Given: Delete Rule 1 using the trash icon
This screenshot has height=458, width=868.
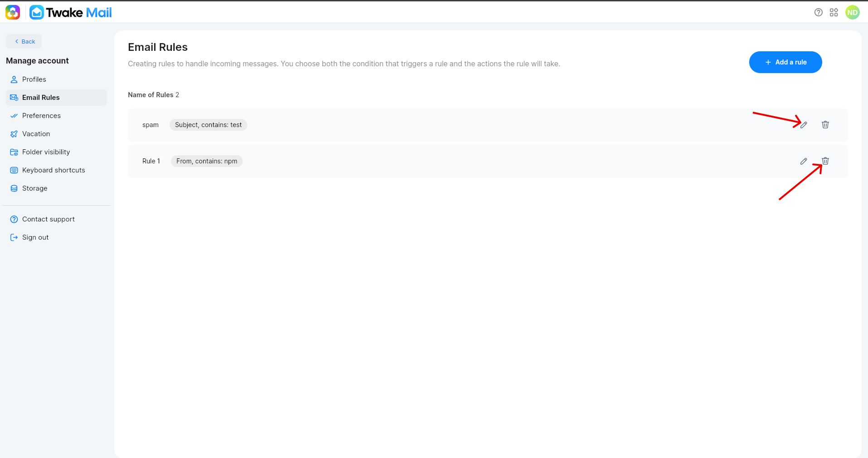Looking at the screenshot, I should click(x=825, y=161).
